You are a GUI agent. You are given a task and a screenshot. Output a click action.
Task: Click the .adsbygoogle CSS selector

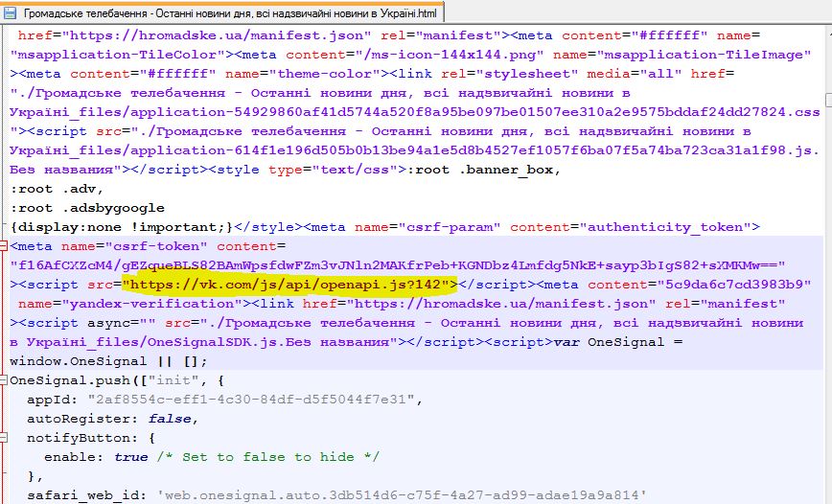[104, 208]
